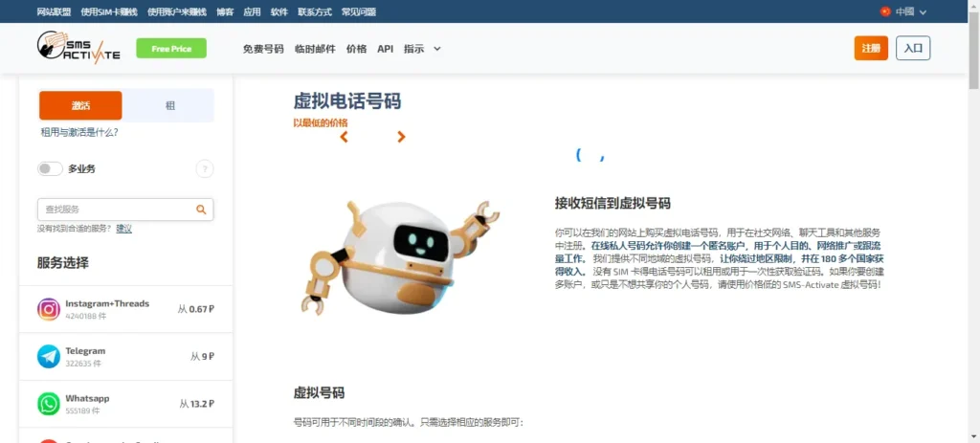
Task: Click the search magnifier icon
Action: coord(201,210)
